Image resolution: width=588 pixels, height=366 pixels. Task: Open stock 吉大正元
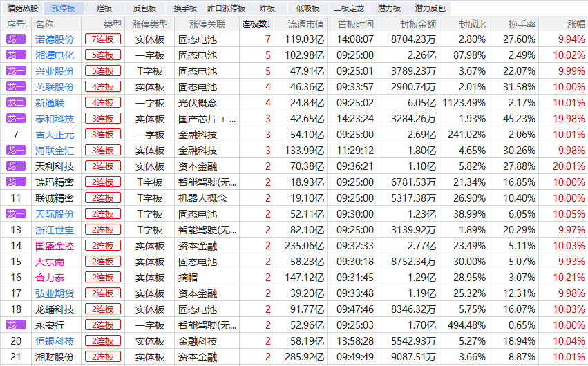click(55, 135)
